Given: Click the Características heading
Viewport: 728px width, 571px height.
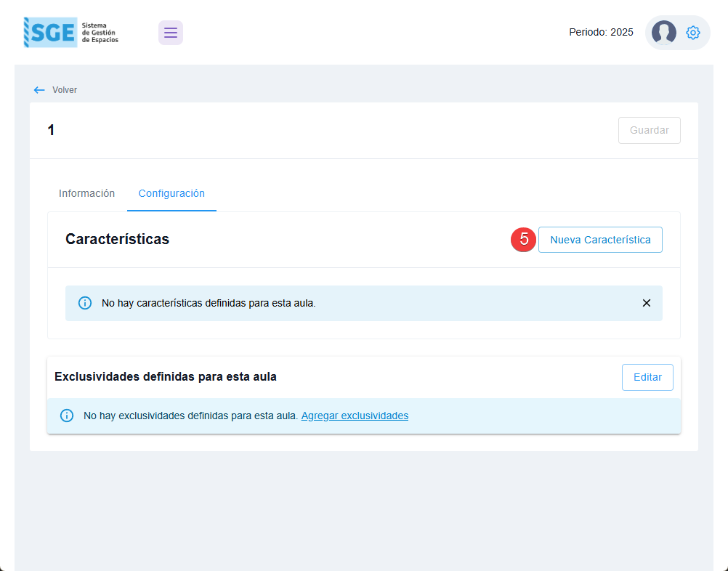Looking at the screenshot, I should tap(118, 239).
